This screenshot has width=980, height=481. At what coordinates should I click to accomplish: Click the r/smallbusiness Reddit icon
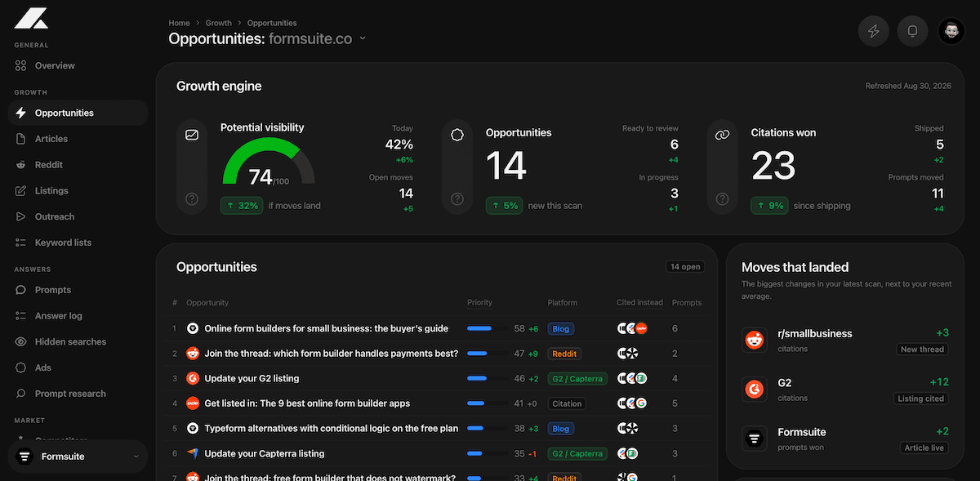[x=755, y=341]
